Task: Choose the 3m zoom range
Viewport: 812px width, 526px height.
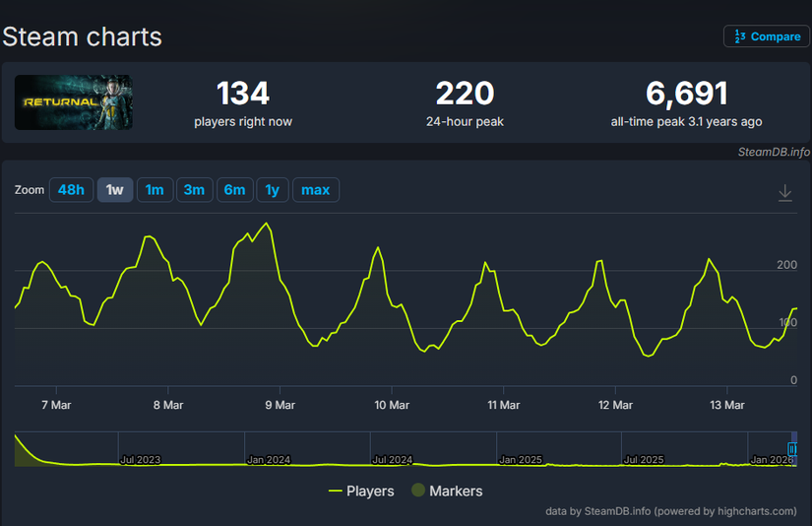Action: [x=195, y=189]
